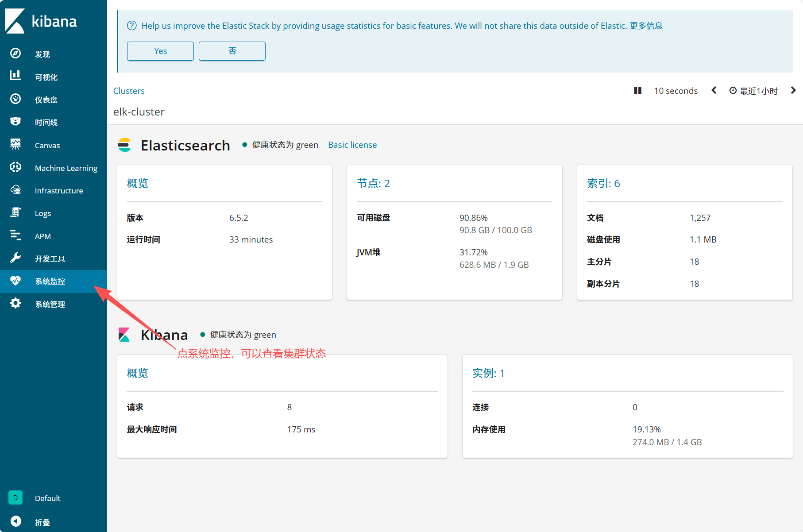Open the 时间线 Timelion icon
Screen dimensions: 803x532
(15, 121)
